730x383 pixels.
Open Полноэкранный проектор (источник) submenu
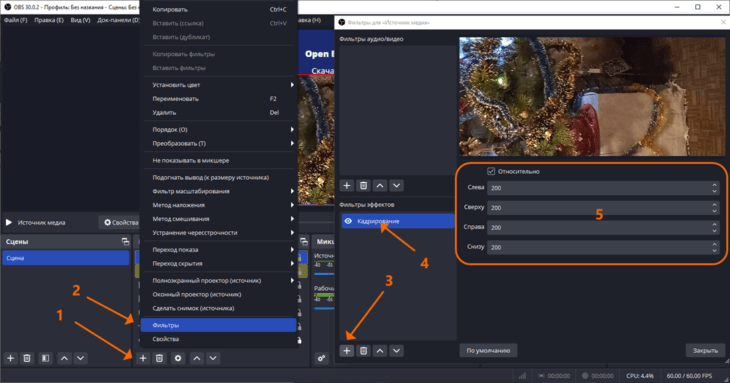tap(219, 281)
